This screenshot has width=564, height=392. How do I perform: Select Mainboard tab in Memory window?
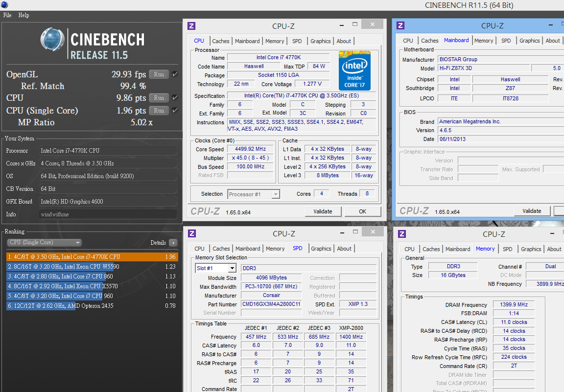(458, 249)
